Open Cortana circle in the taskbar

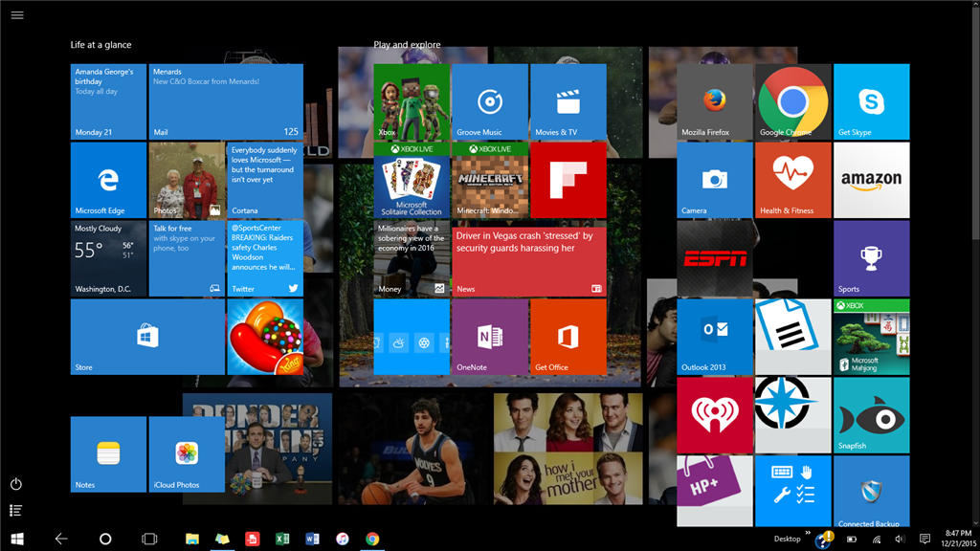[105, 539]
